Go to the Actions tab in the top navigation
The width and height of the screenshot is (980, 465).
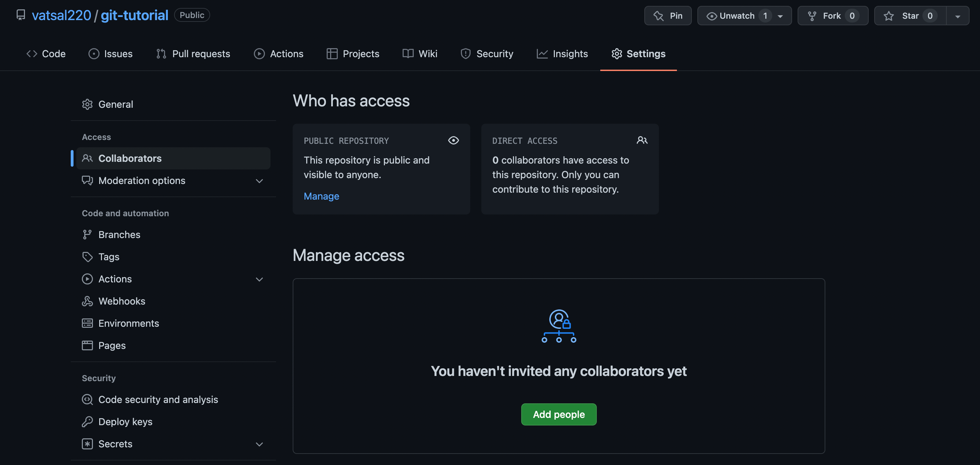(278, 54)
